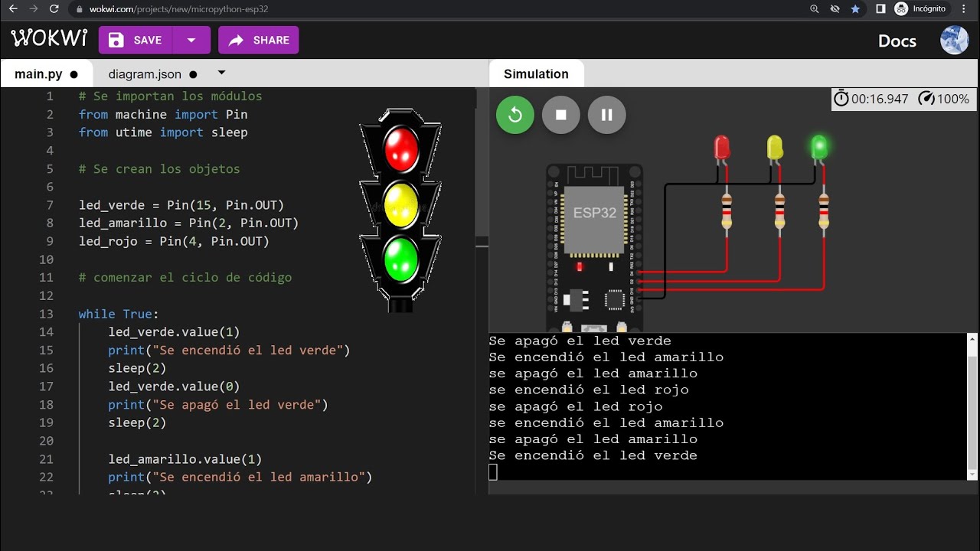Pause the simulation

(x=607, y=115)
